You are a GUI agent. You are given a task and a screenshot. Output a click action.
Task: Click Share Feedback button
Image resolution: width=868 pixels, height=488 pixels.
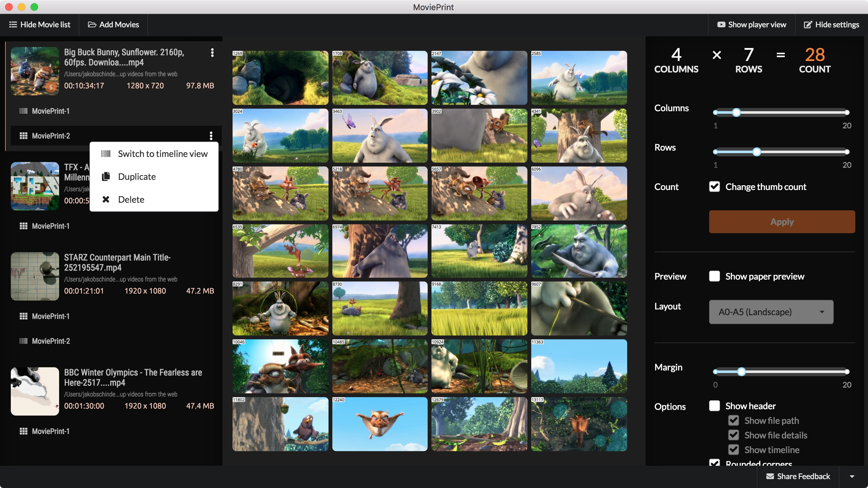[798, 476]
